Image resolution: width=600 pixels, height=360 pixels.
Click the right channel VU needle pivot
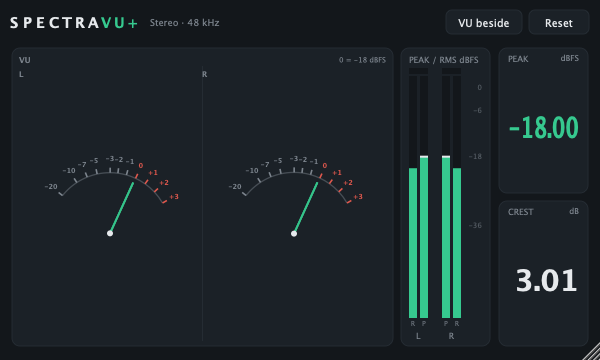tap(294, 233)
